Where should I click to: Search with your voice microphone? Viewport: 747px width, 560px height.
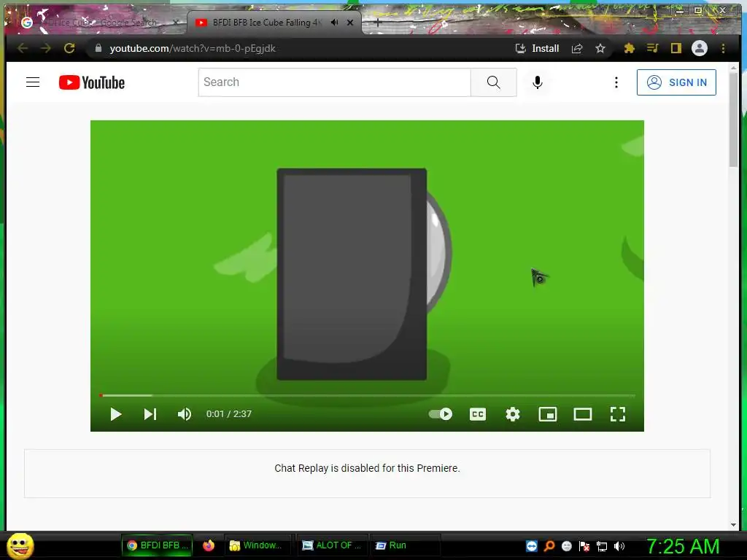tap(538, 82)
